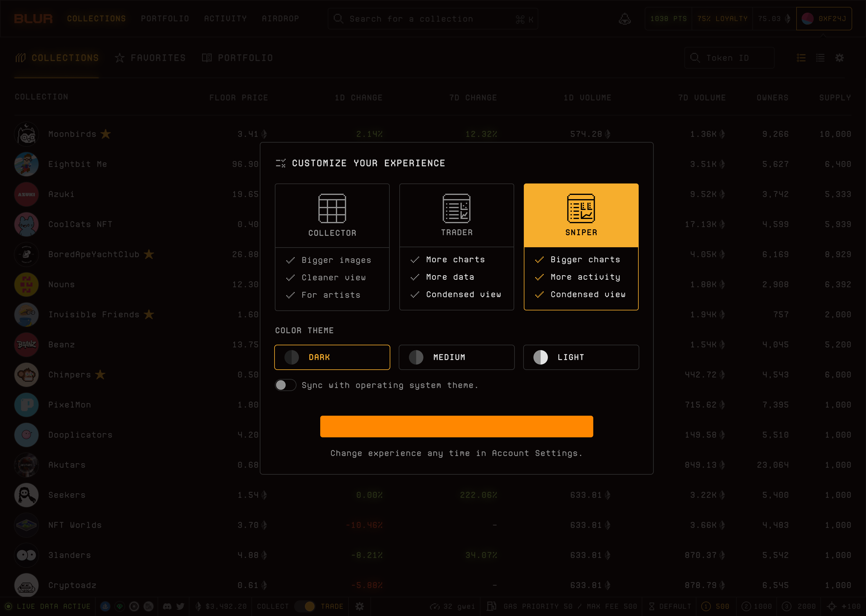Viewport: 866px width, 616px height.
Task: Click the Token ID search field
Action: 729,58
